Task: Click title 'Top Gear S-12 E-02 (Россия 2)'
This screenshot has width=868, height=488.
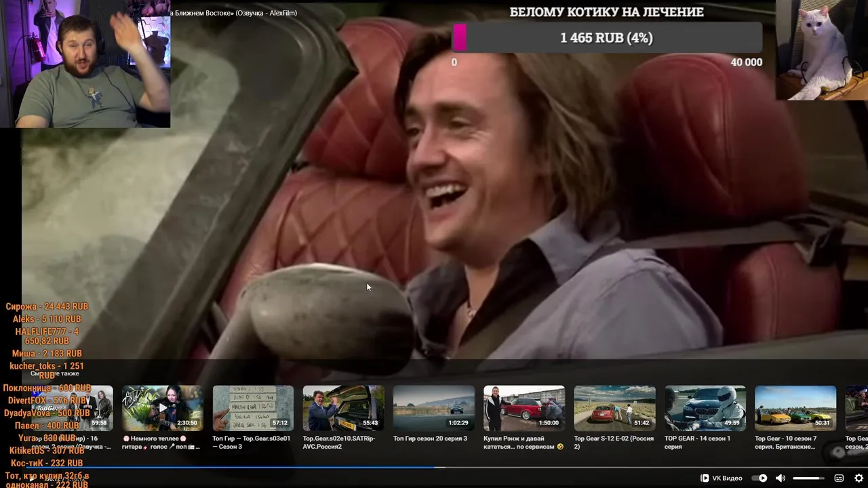Action: [x=614, y=443]
